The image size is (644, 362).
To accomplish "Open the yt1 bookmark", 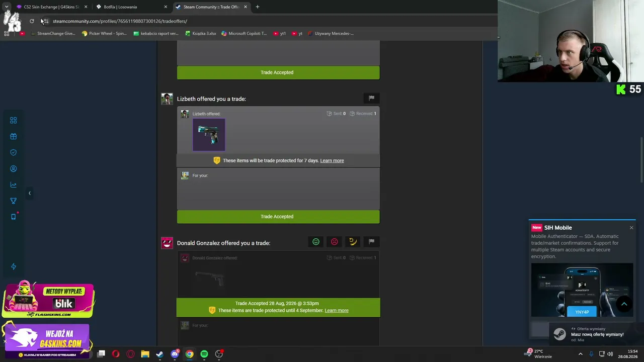I will point(280,34).
